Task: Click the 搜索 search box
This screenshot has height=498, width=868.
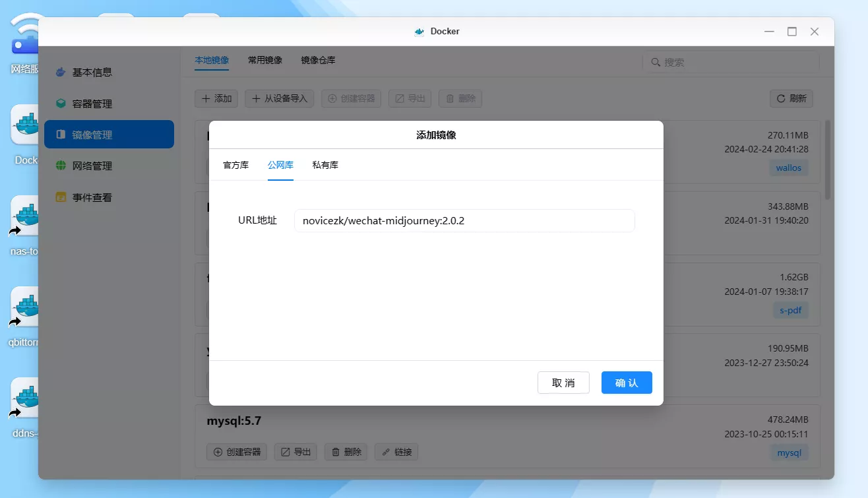Action: pos(731,62)
